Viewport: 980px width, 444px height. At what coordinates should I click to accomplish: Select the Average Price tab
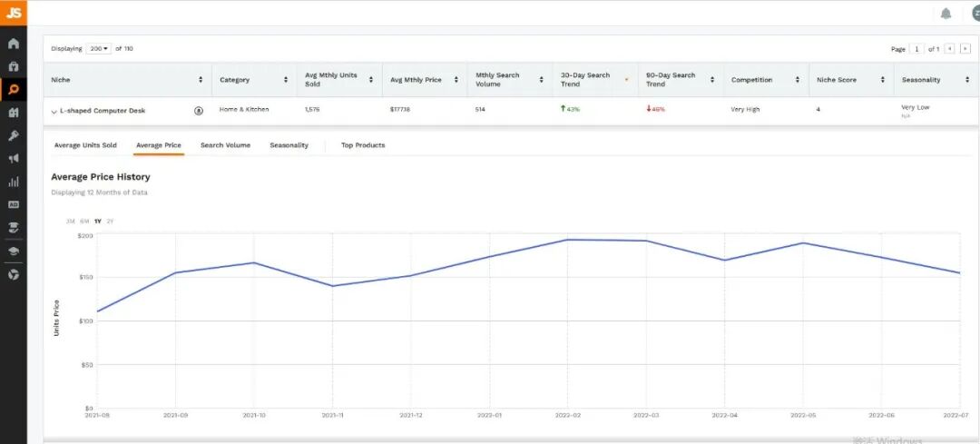tap(159, 145)
